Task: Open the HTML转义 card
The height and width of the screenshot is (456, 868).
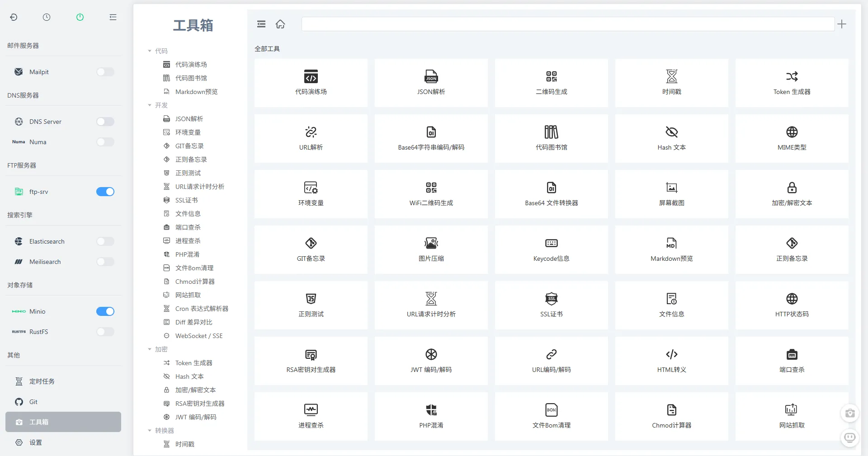Action: pos(672,361)
